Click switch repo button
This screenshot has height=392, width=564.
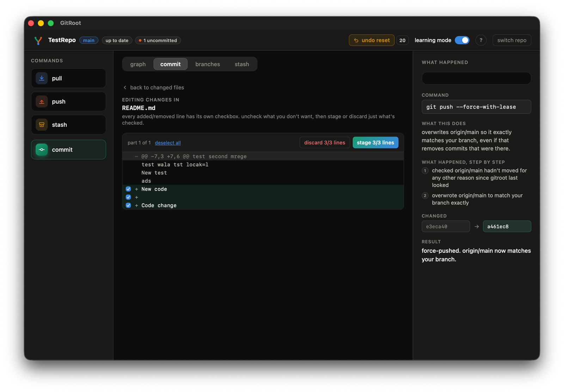[x=512, y=40]
